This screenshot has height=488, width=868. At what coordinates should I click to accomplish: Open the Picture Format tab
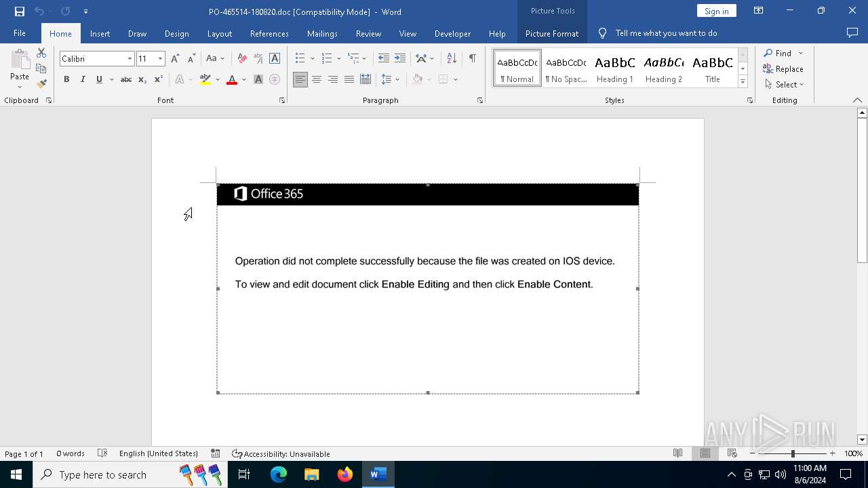point(552,33)
